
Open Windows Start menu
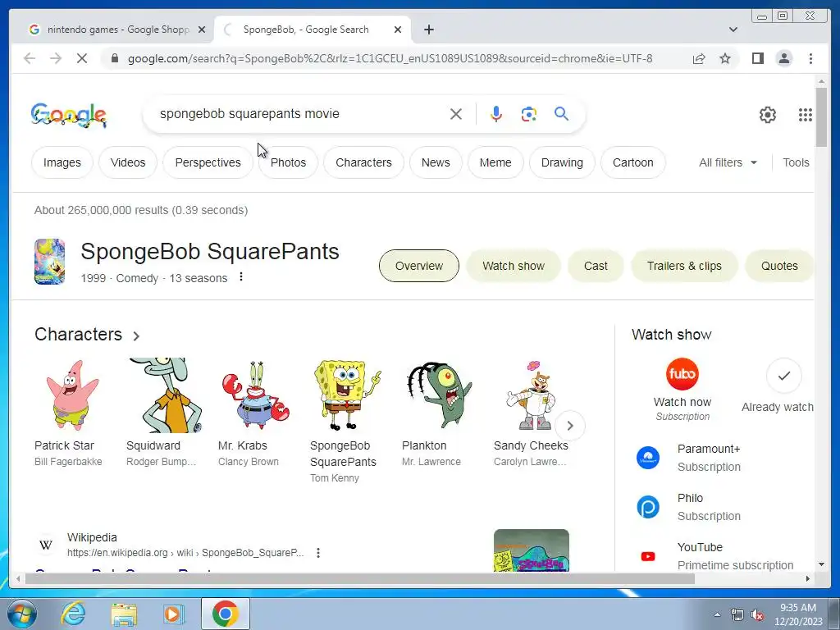pyautogui.click(x=22, y=614)
